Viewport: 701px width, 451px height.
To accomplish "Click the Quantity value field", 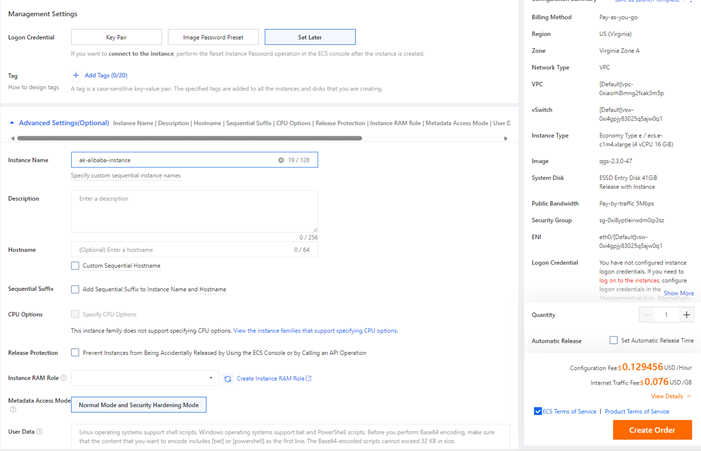I will (x=666, y=315).
